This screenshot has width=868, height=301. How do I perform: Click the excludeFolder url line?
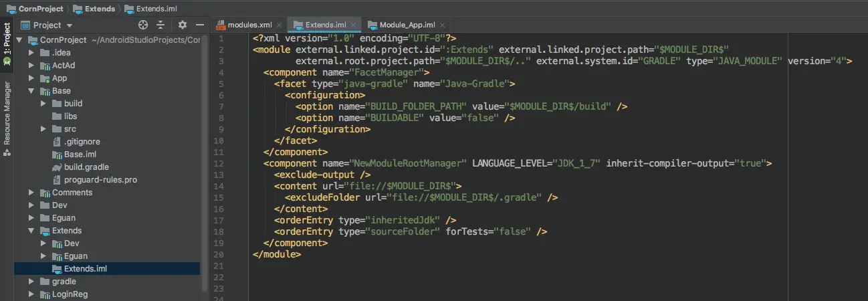coord(421,197)
